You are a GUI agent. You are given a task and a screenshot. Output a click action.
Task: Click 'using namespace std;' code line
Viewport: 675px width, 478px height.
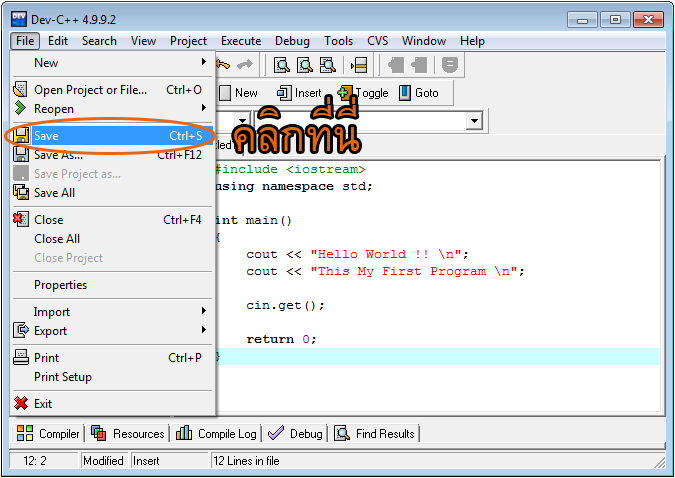point(294,186)
